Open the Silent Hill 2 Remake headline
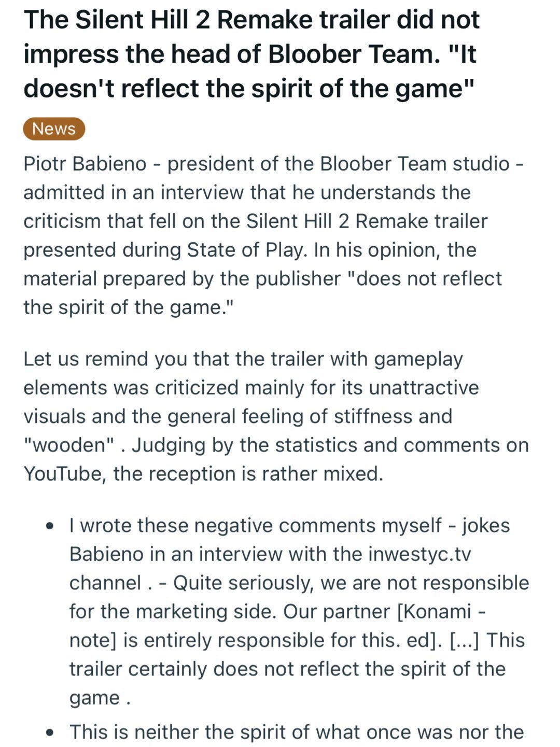 [x=251, y=54]
